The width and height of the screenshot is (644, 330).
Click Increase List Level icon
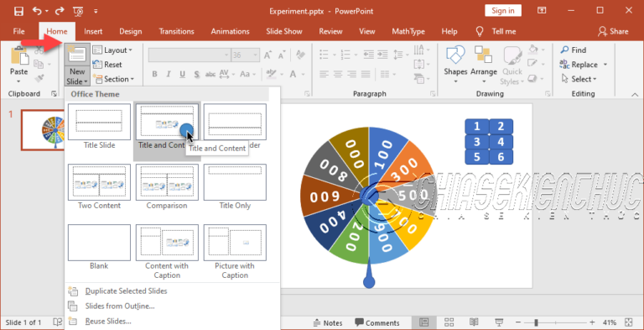tap(382, 55)
